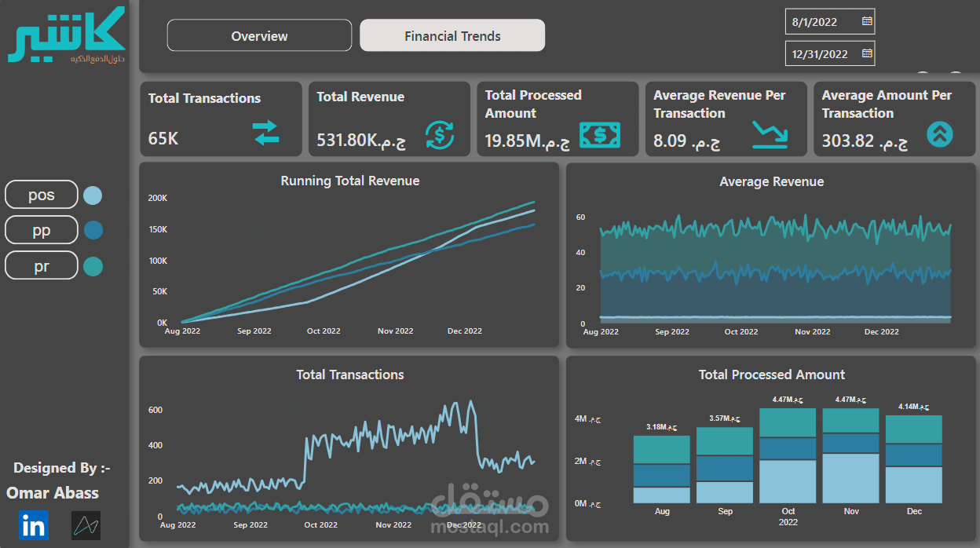
Task: Filter by pr slicer button
Action: [x=42, y=265]
